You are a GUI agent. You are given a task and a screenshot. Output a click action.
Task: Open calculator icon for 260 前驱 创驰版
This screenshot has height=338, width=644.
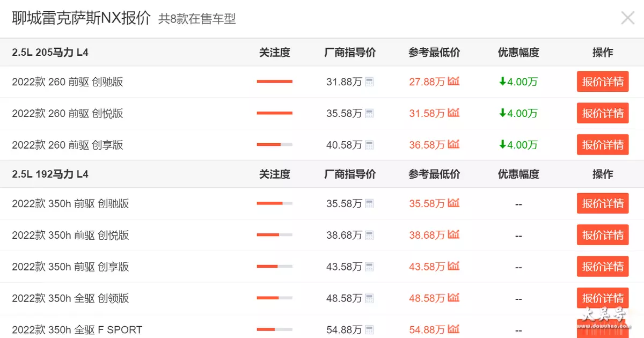click(369, 82)
